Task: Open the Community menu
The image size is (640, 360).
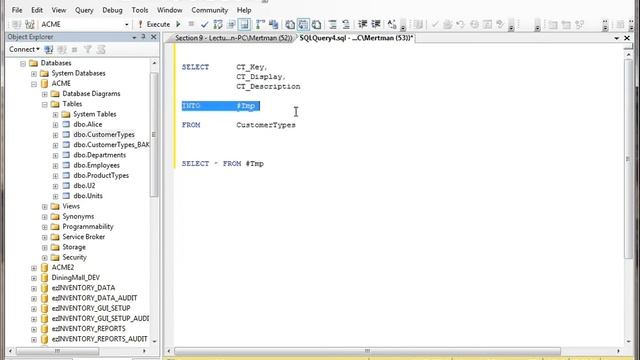Action: tap(209, 10)
